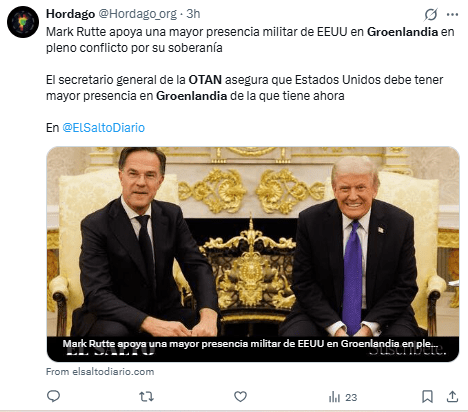Viewport: 468px width, 412px height.
Task: Click the Grok explain-post icon
Action: pyautogui.click(x=431, y=14)
